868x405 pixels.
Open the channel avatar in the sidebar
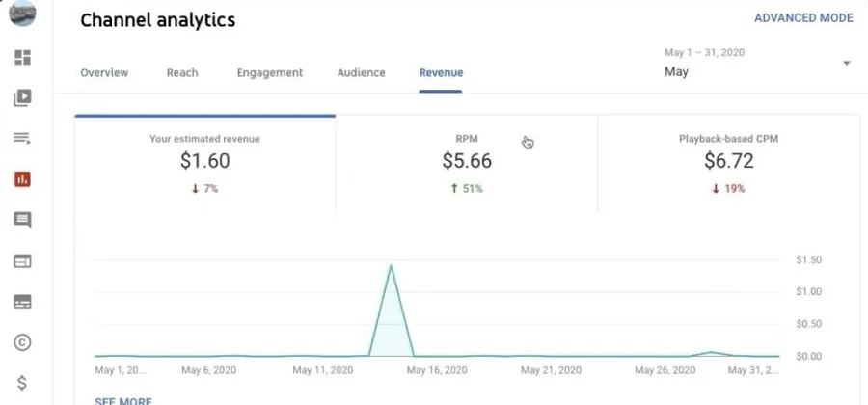22,13
